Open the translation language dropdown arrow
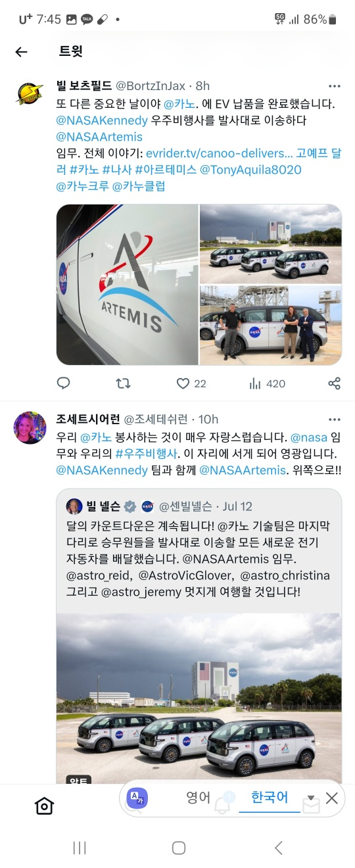The height and width of the screenshot is (868, 355). click(311, 798)
